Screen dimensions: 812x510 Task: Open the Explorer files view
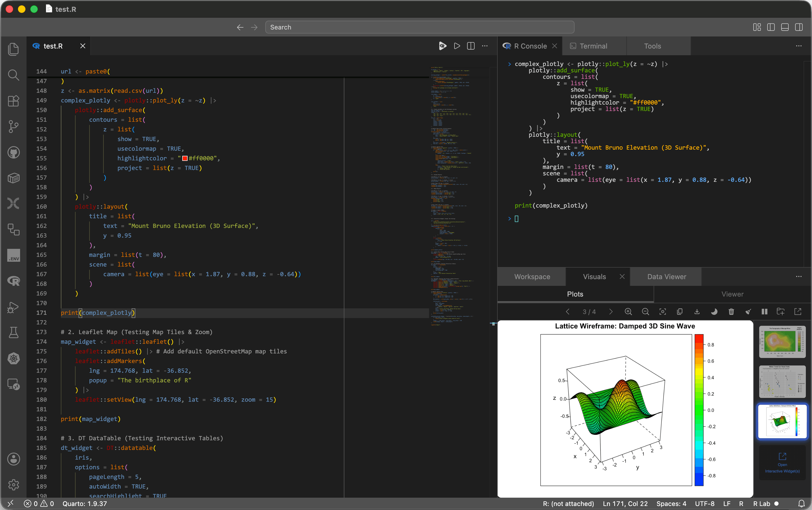13,49
